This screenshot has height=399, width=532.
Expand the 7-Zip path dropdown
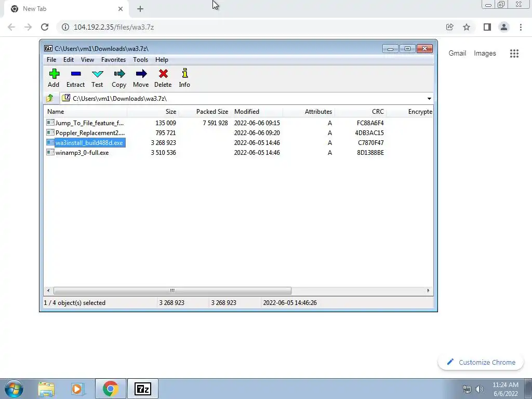429,98
